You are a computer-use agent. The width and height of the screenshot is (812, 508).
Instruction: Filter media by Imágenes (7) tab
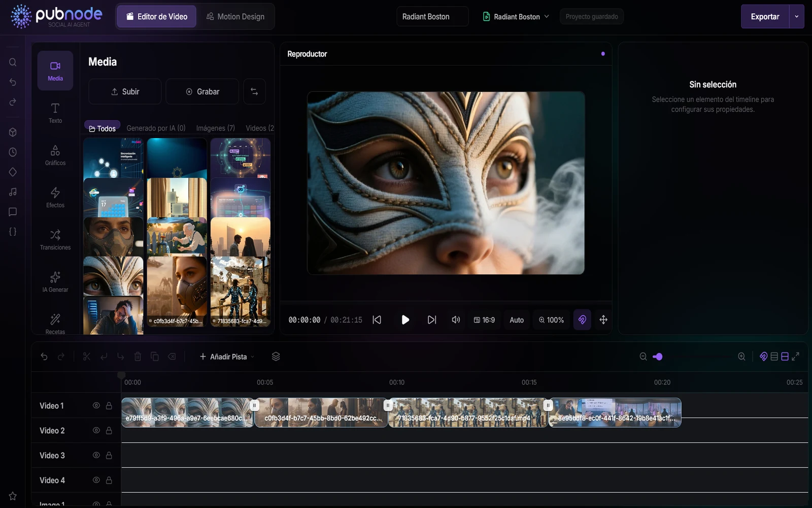point(215,128)
